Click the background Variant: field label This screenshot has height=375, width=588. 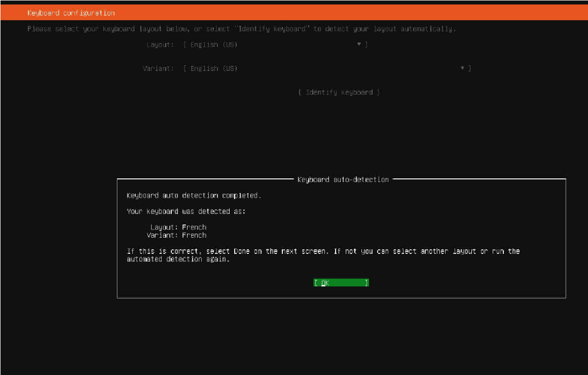(158, 68)
